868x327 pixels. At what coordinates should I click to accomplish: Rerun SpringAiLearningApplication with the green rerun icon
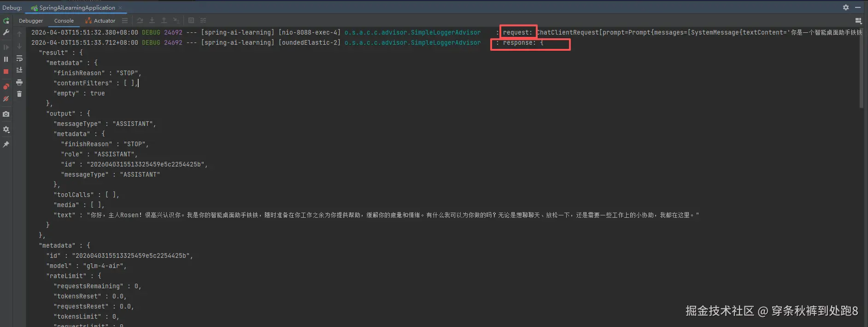[x=6, y=21]
